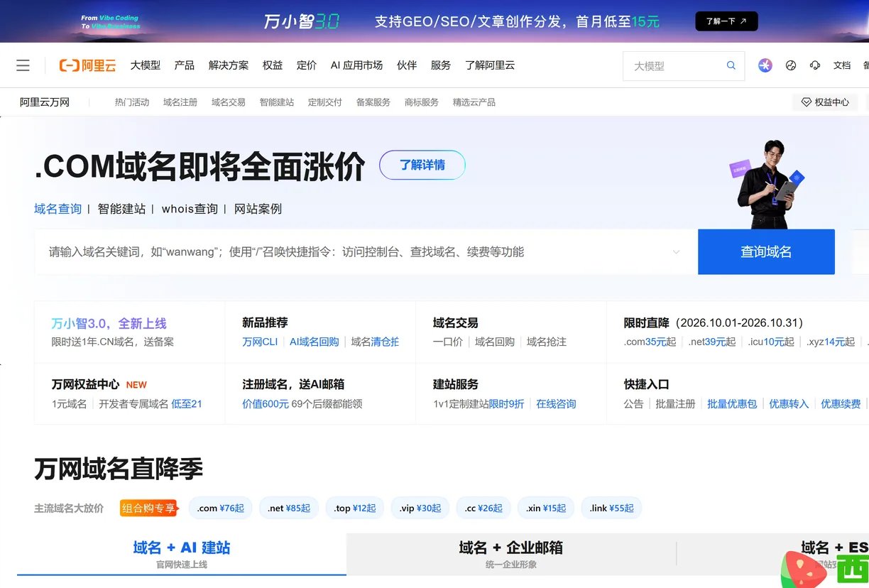Open 定制交付 in sub navigation
Viewport: 869px width, 588px height.
325,102
